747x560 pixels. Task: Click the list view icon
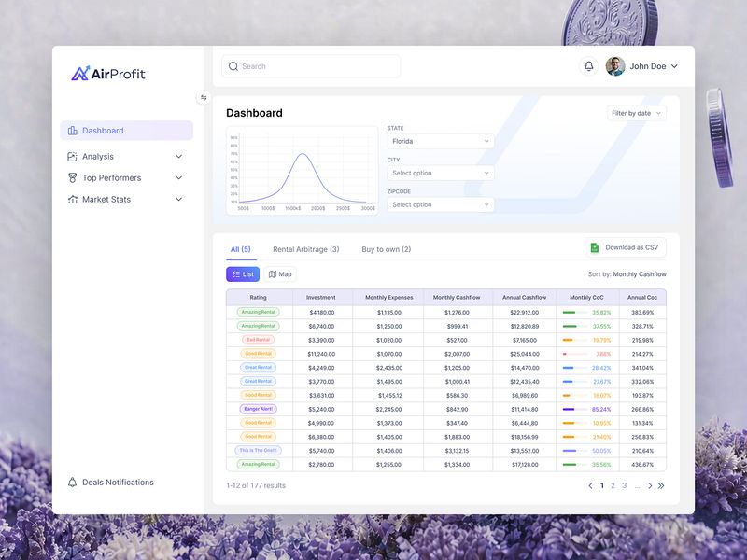pos(236,274)
